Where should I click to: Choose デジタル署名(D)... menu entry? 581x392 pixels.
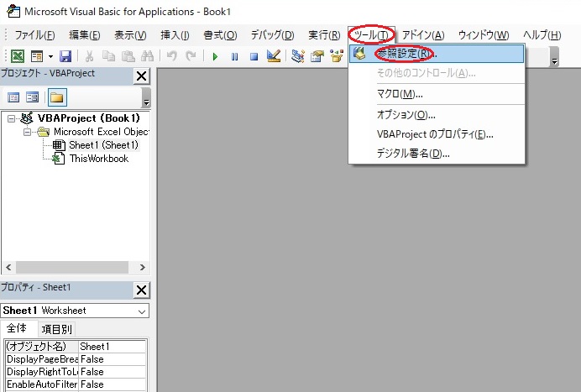point(437,153)
